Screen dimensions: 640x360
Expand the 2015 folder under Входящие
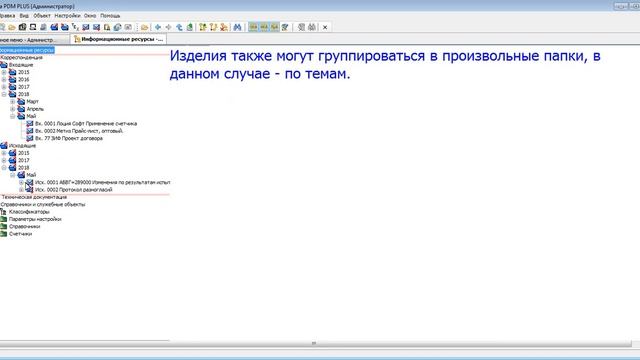pos(4,72)
